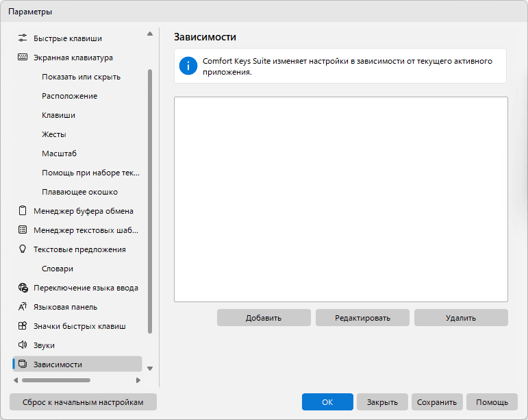Click inside the empty dependencies list box
528x420 pixels.
pos(341,199)
